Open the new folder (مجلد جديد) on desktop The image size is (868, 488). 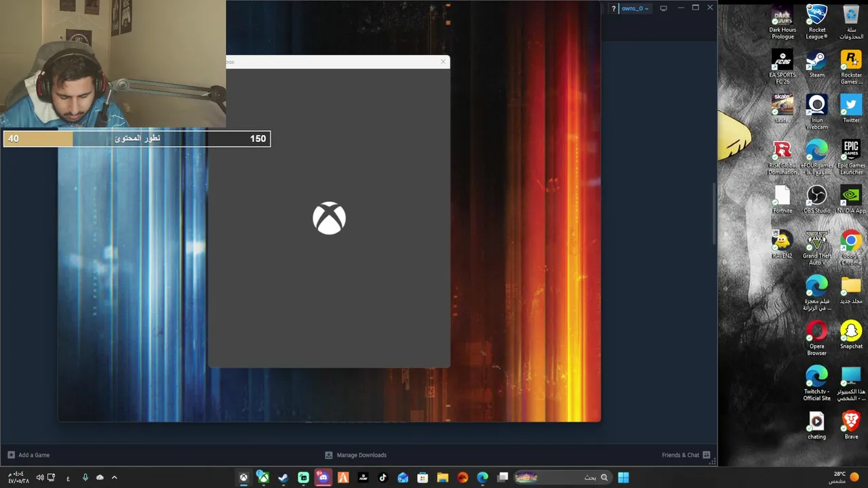tap(851, 290)
